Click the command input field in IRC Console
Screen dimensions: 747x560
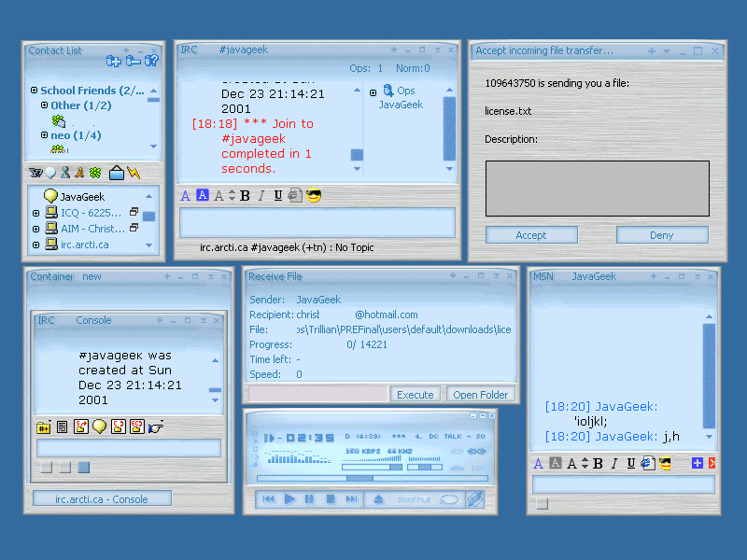(128, 449)
